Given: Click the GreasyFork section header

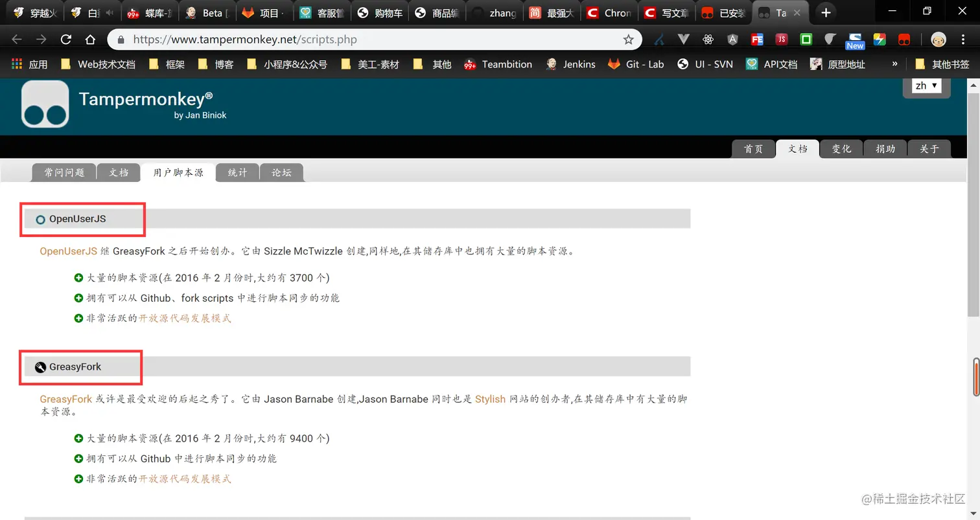Looking at the screenshot, I should pos(357,367).
